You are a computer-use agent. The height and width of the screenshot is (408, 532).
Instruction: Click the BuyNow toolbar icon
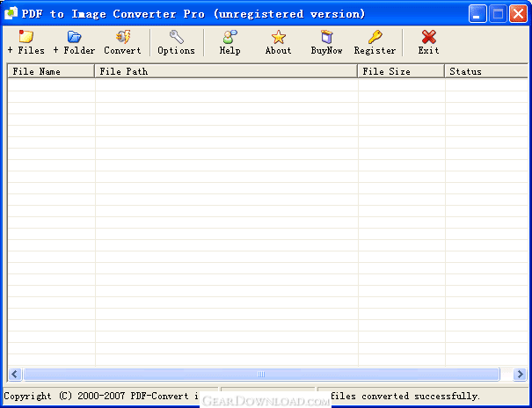[326, 37]
